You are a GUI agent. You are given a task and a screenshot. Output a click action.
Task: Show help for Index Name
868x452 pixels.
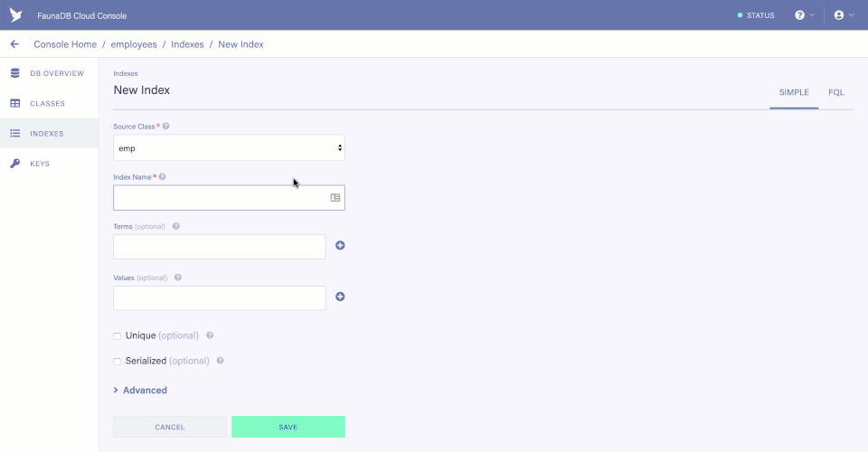tap(162, 177)
